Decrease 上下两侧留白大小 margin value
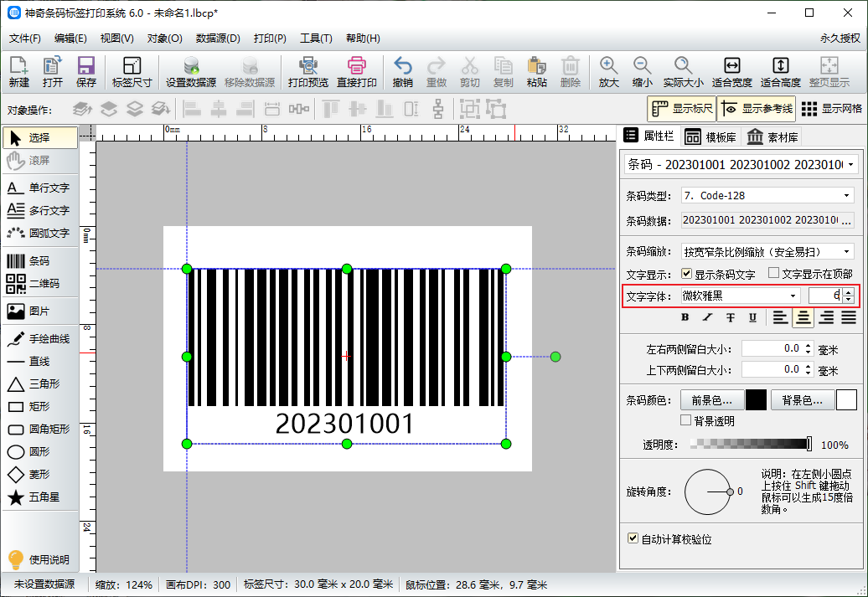Image resolution: width=868 pixels, height=597 pixels. [809, 373]
